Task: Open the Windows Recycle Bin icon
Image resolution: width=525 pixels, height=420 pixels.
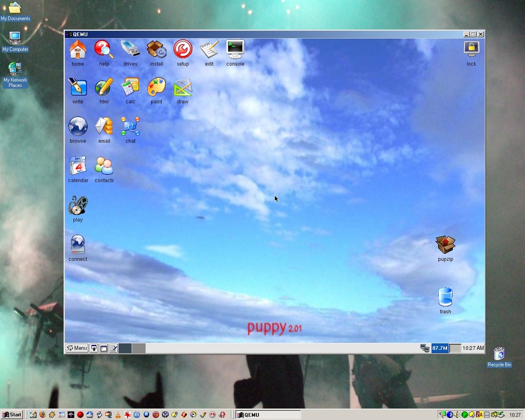Action: [x=499, y=357]
